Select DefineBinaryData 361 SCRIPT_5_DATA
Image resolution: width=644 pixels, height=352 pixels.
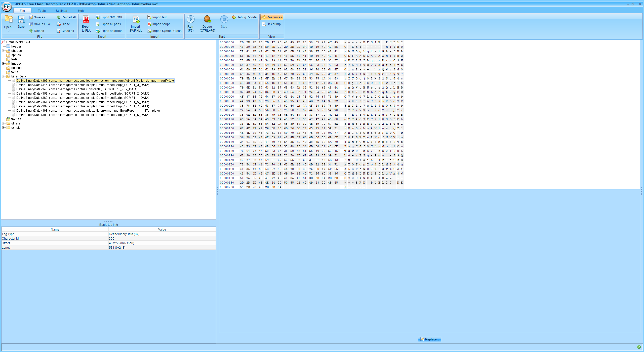pos(83,102)
